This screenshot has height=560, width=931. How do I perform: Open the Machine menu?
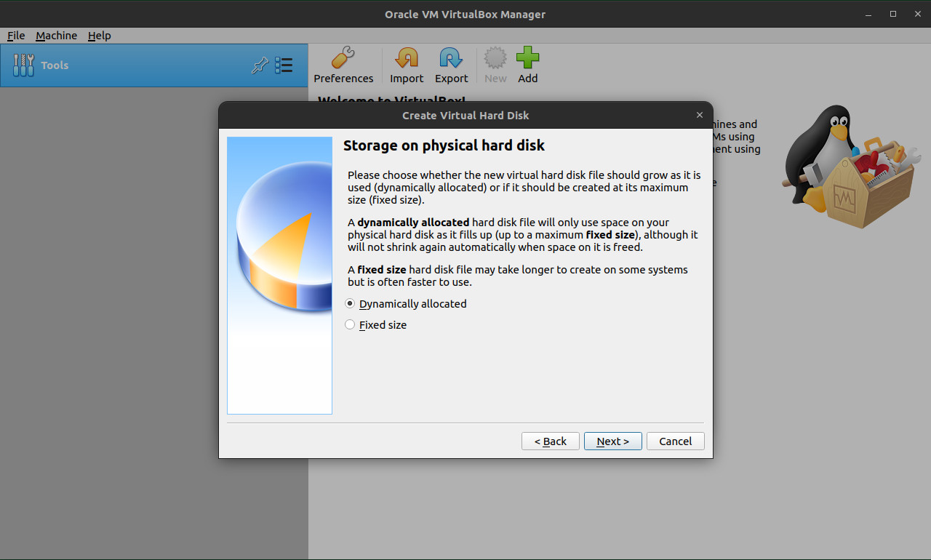(x=56, y=36)
